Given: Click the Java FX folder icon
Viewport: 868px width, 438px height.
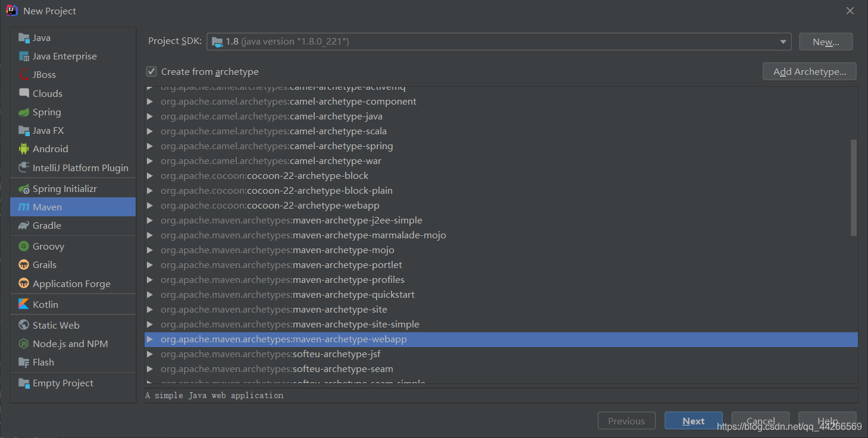Looking at the screenshot, I should click(24, 130).
